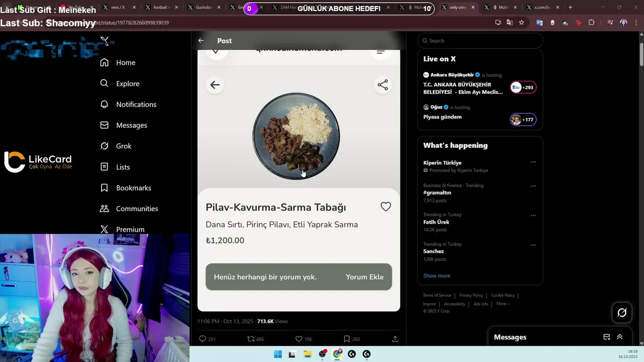Open Grok from the sidebar

[116, 146]
